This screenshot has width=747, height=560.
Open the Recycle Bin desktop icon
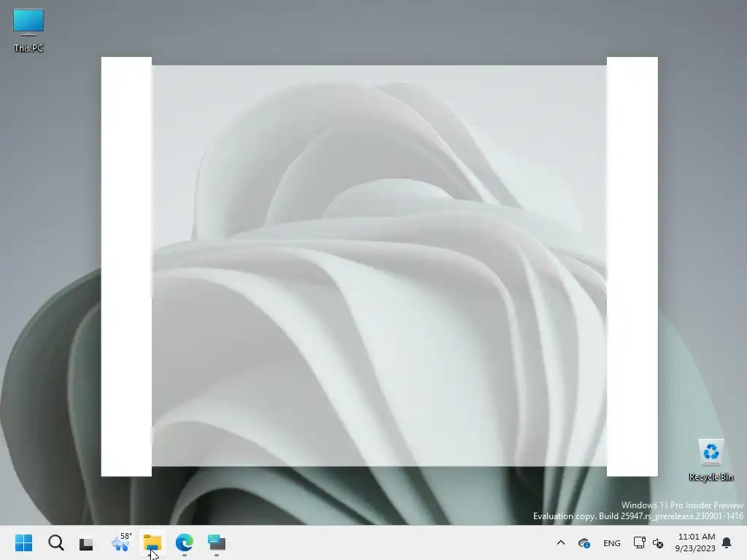711,460
